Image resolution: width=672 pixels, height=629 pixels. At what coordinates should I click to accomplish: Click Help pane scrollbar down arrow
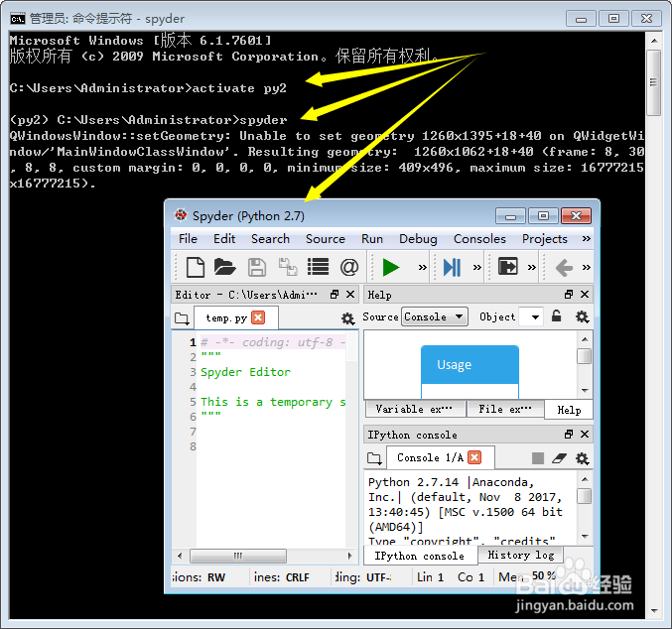point(585,390)
